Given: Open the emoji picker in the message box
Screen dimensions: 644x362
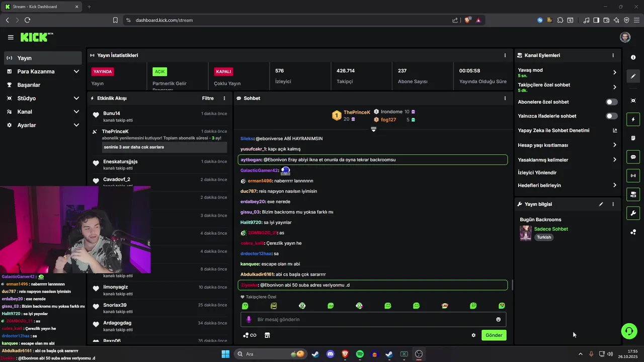Looking at the screenshot, I should (498, 319).
